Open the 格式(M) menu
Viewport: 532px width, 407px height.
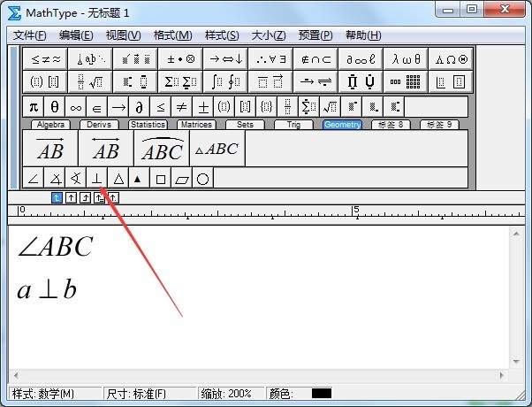coord(172,35)
